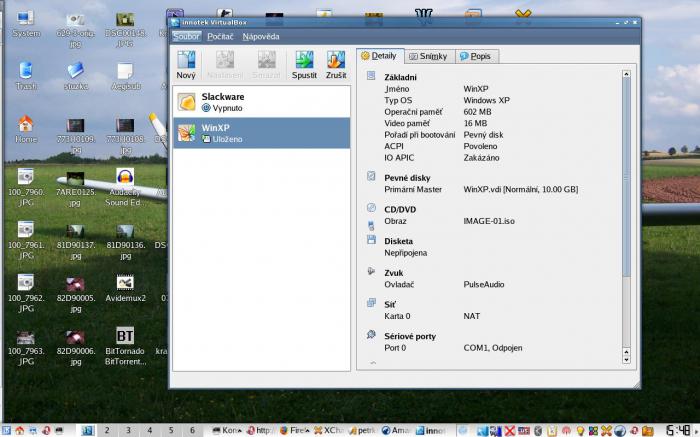Click the details pane vertical scrollbar thumb

[626, 178]
